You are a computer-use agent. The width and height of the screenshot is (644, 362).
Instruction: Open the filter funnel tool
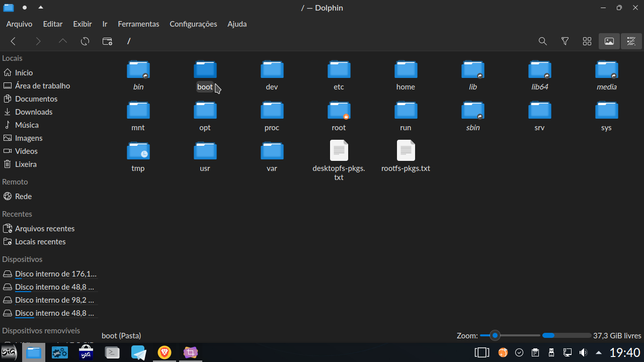tap(565, 41)
